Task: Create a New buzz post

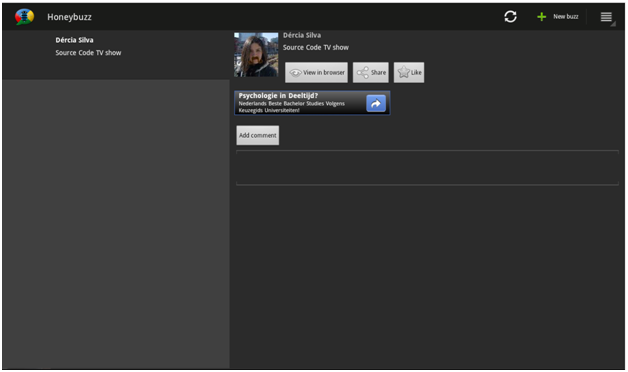Action: click(558, 17)
